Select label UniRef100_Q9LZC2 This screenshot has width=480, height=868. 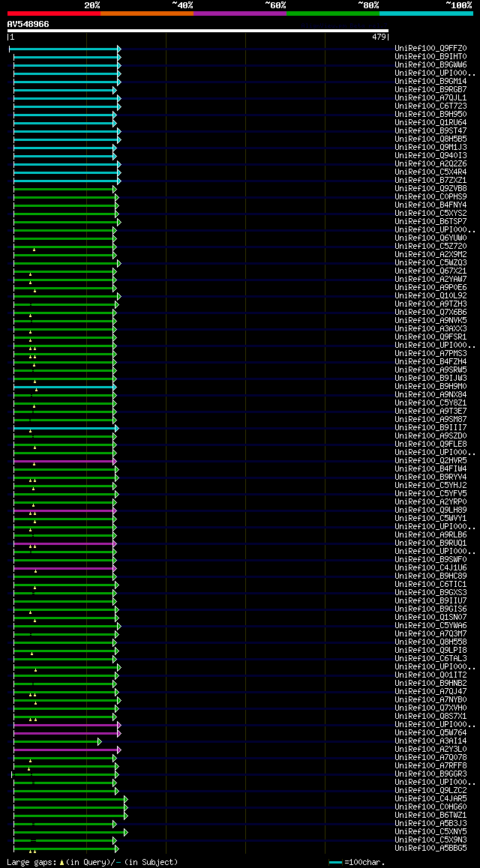pos(430,791)
